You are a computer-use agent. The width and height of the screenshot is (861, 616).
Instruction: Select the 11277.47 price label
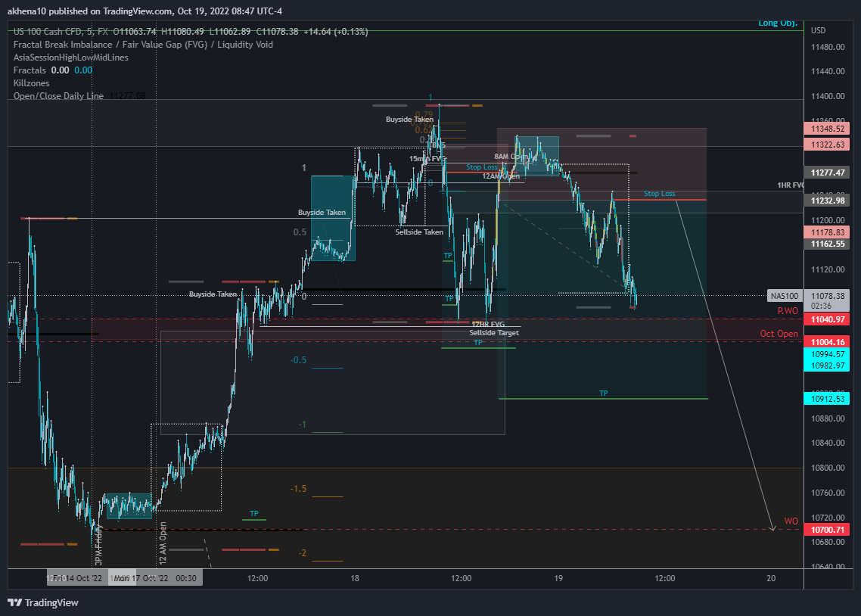tap(827, 173)
